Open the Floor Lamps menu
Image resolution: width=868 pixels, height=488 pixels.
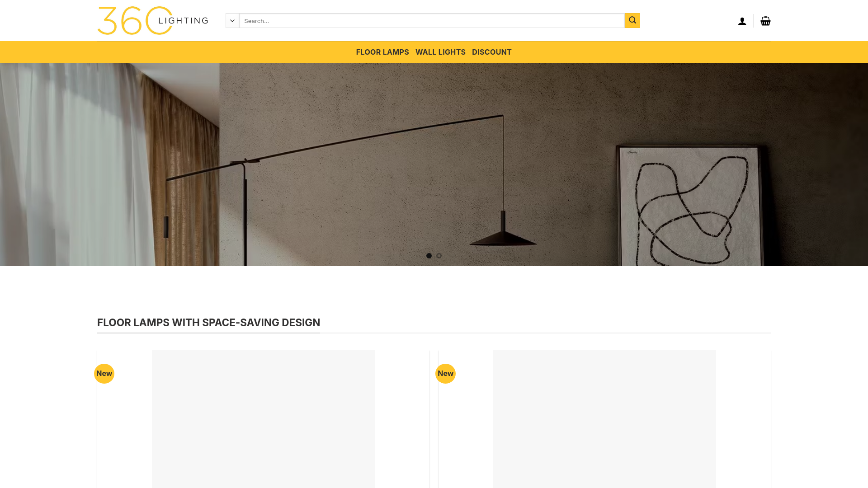pos(382,52)
